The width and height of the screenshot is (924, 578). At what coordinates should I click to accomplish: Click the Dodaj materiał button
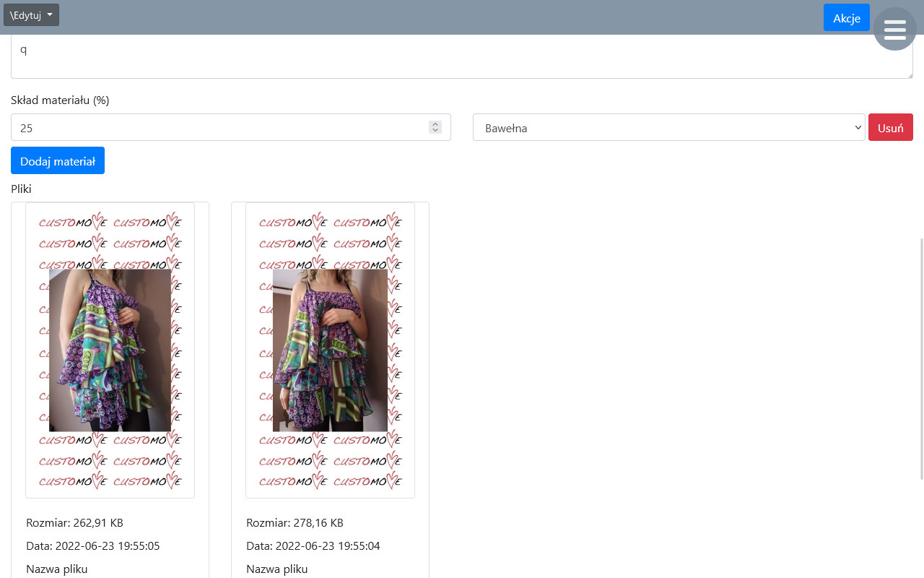point(58,161)
